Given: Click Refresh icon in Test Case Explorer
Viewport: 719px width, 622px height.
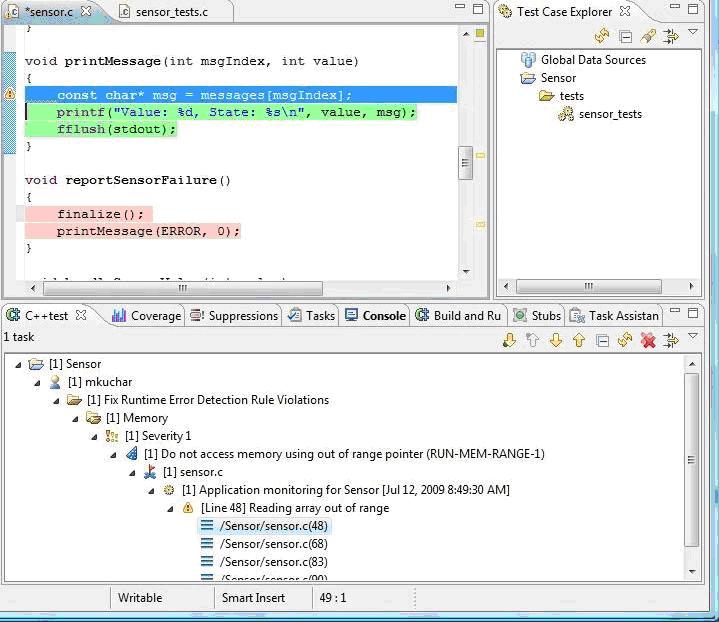Looking at the screenshot, I should 602,36.
